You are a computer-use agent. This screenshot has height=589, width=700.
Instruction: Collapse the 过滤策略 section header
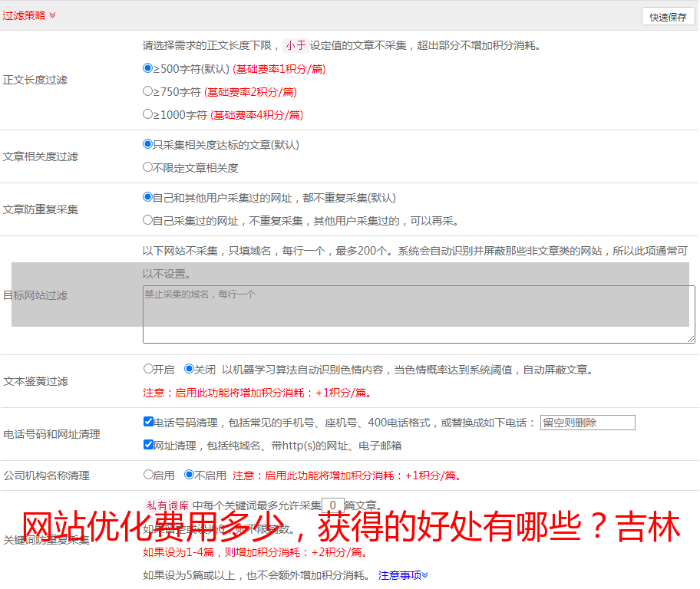tap(29, 15)
